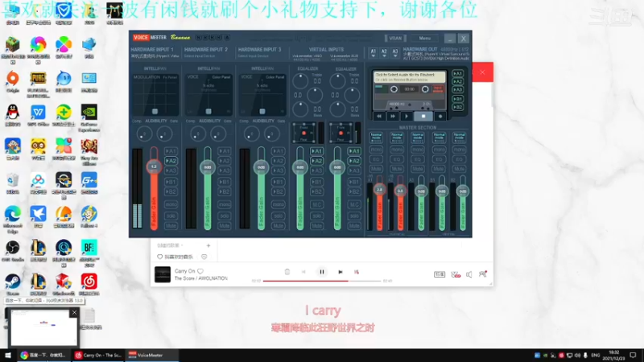644x362 pixels.
Task: Play the Voicemeeter cassette recorder
Action: point(407,116)
